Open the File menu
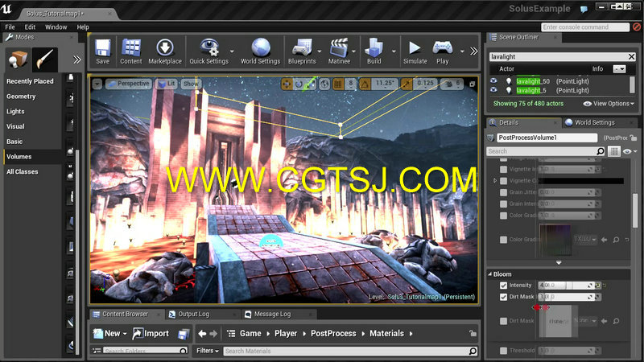 pos(10,27)
